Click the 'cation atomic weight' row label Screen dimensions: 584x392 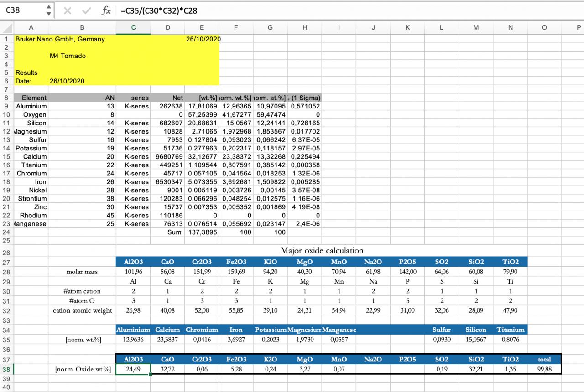(82, 311)
